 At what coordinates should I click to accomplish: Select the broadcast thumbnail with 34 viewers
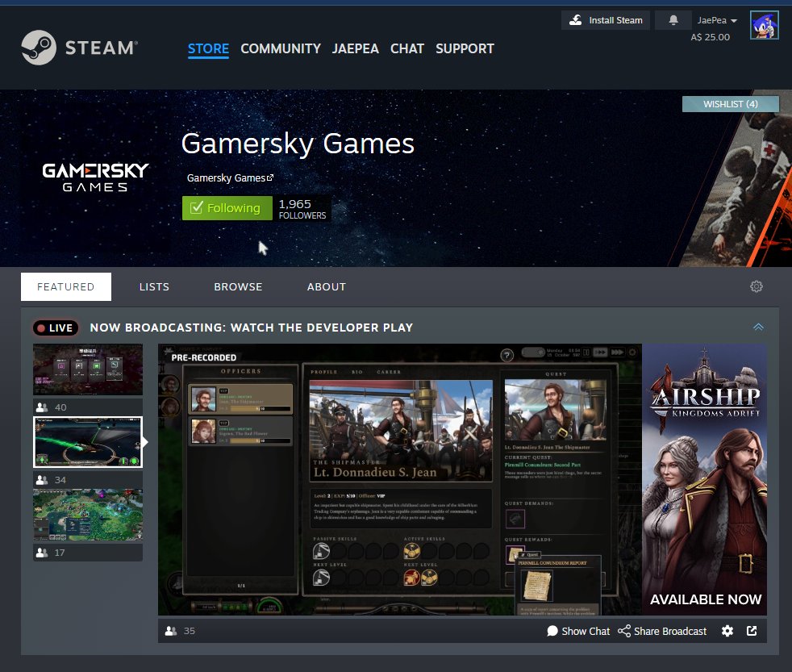[88, 442]
